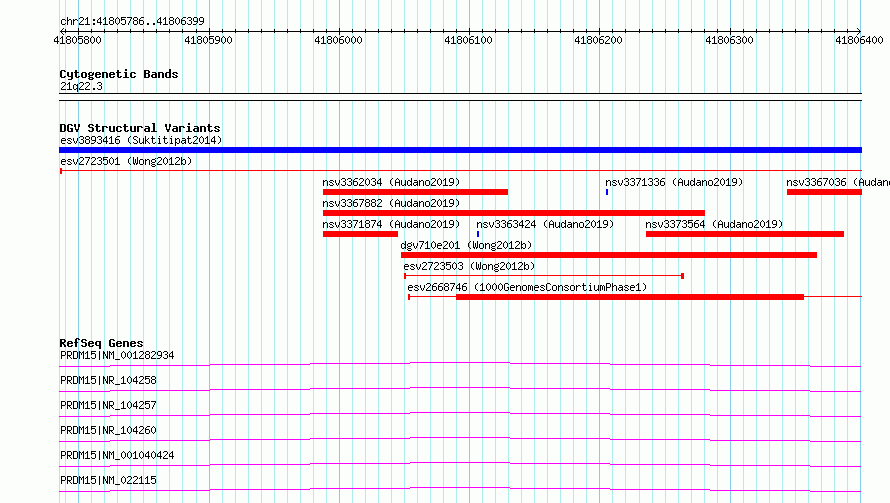This screenshot has height=503, width=890.
Task: Open the dgv710e201 (Wong2012b) label
Action: point(466,245)
